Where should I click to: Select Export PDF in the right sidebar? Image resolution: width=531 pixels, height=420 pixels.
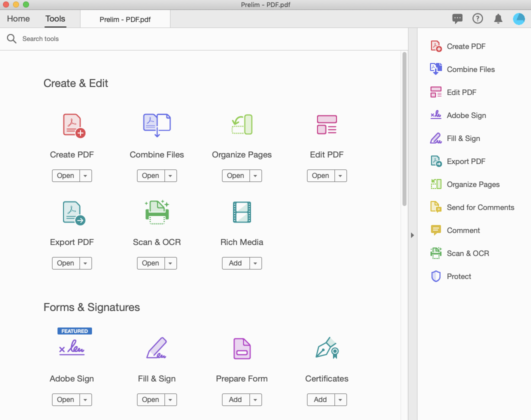click(458, 161)
